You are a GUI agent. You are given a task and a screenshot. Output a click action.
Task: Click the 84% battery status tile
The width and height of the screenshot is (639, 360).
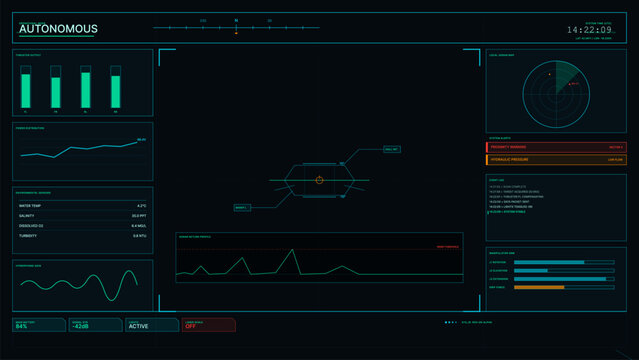(39, 325)
